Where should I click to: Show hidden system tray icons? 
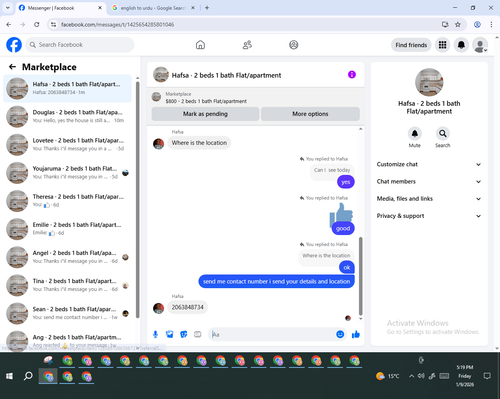coord(411,376)
